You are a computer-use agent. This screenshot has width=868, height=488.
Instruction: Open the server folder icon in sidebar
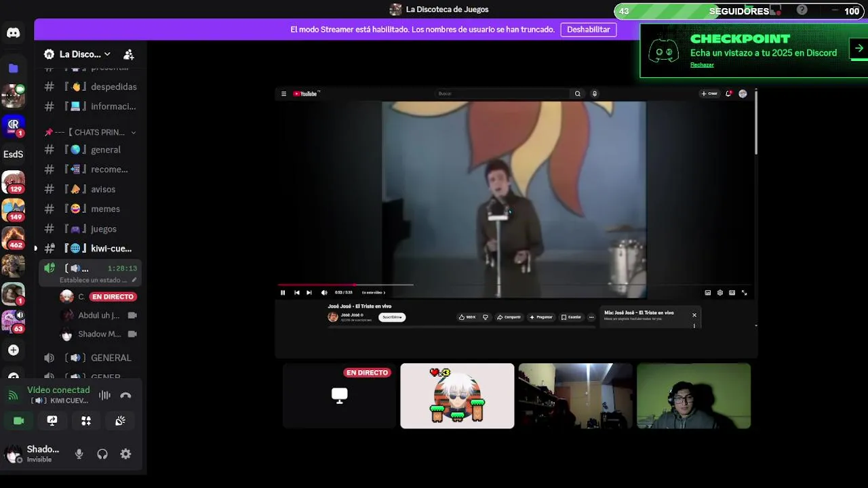pyautogui.click(x=13, y=68)
